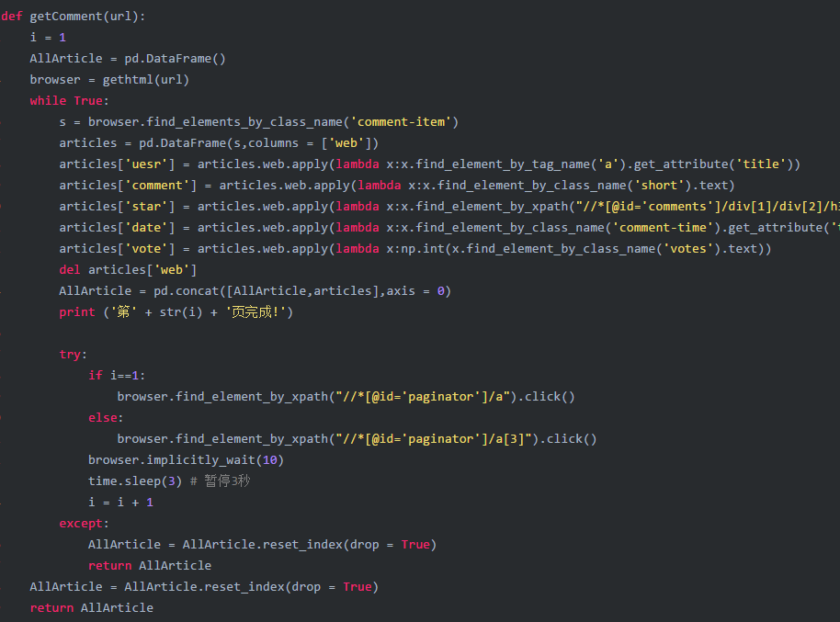This screenshot has height=622, width=840.
Task: Click the line 'i = 1'
Action: (48, 38)
